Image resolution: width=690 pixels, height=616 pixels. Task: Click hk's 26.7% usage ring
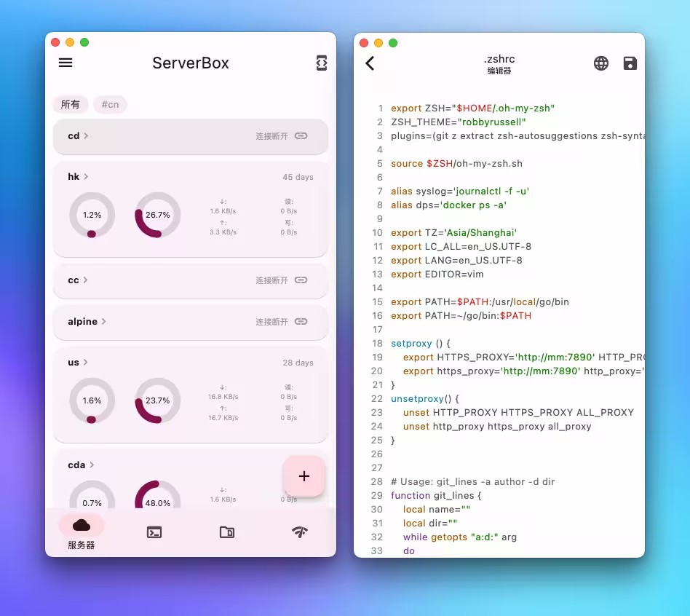point(159,215)
